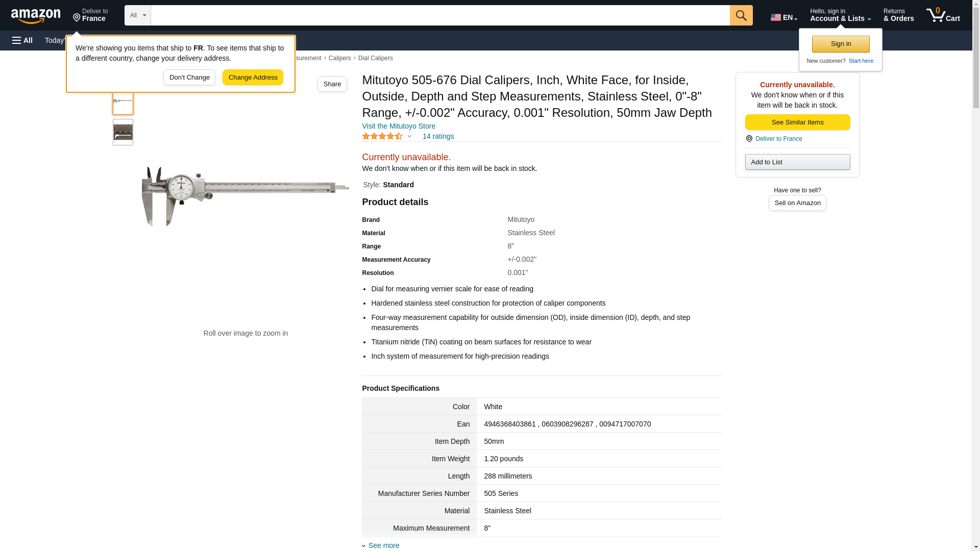The height and width of the screenshot is (551, 980).
Task: Click the star rating icons
Action: click(x=382, y=136)
